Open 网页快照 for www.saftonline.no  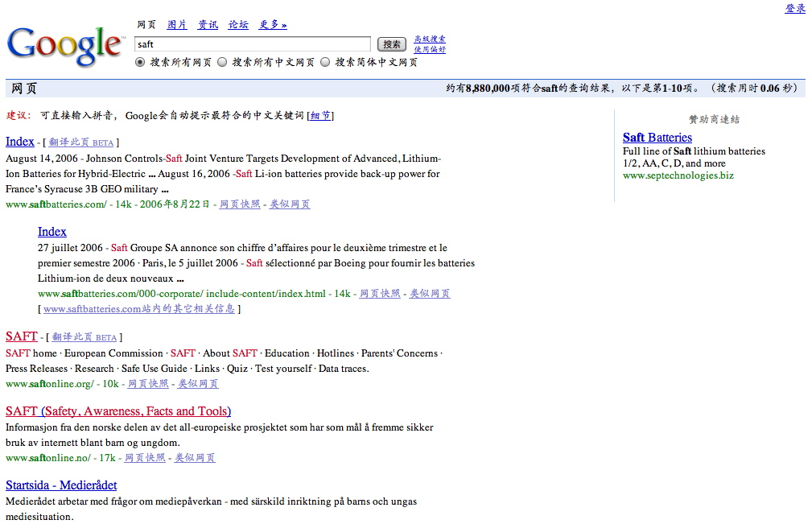click(145, 458)
